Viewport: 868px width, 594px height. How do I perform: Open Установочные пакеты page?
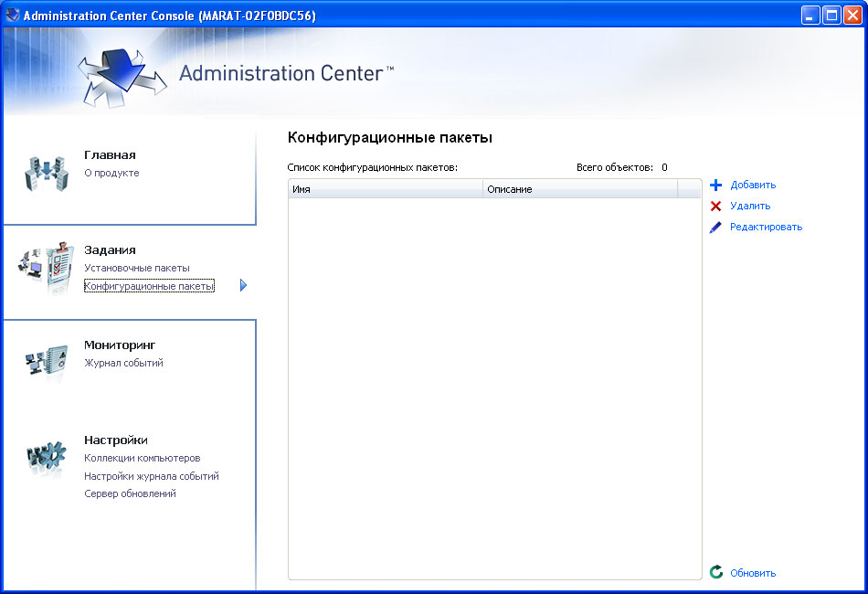(x=137, y=268)
